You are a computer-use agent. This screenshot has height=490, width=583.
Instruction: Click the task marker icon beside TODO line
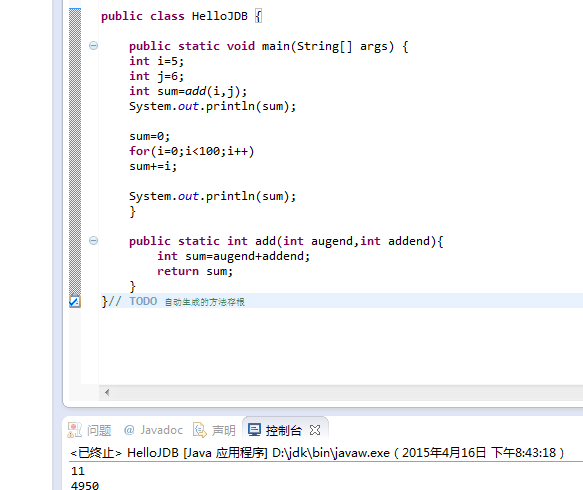click(x=74, y=301)
